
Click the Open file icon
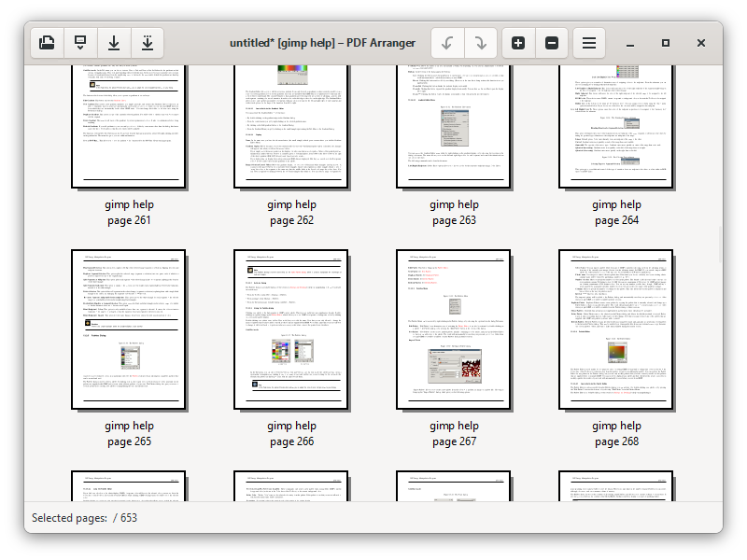[47, 43]
